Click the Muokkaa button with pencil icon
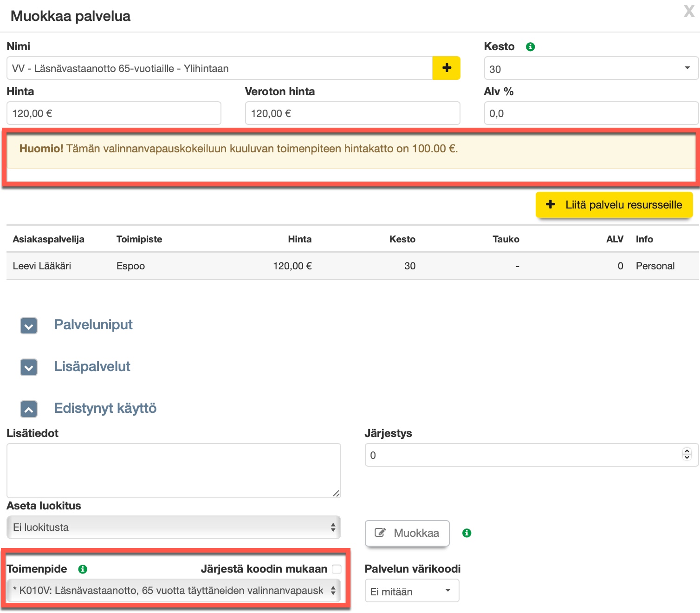Viewport: 700px width, 613px height. 407,533
